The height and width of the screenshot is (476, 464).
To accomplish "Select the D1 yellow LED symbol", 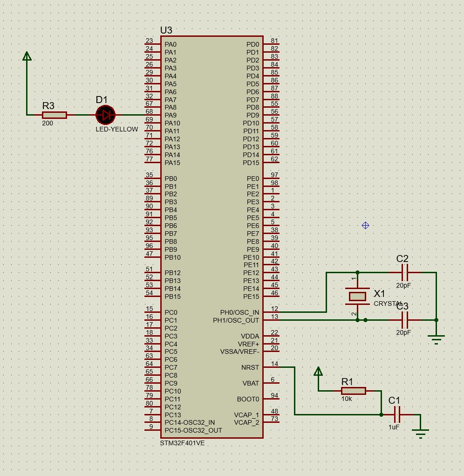I will click(106, 115).
